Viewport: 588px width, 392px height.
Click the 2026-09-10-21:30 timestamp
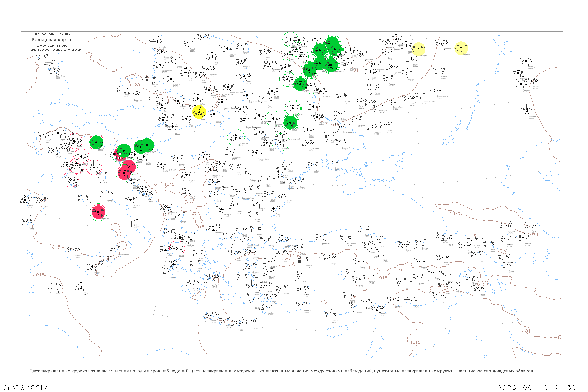click(x=536, y=387)
